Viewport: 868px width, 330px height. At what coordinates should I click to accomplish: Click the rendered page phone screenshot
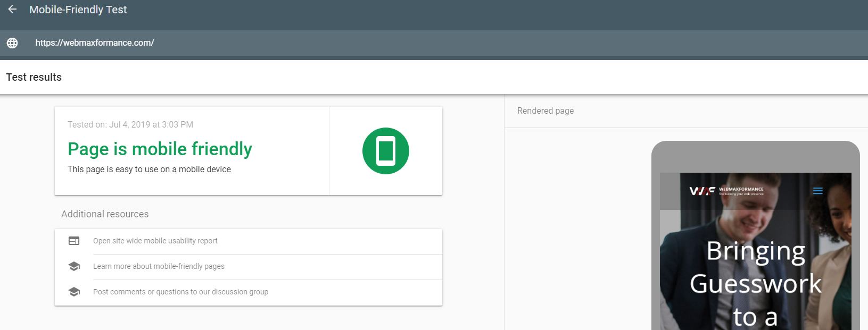[756, 251]
